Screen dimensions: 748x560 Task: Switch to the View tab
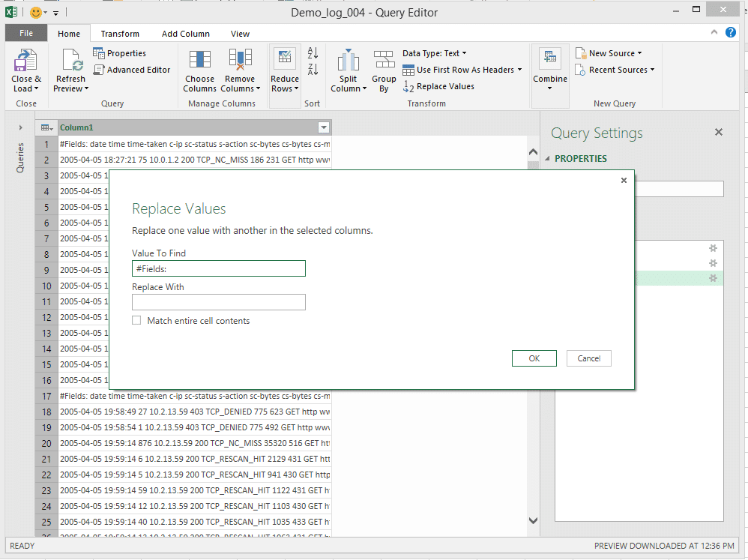(x=240, y=34)
